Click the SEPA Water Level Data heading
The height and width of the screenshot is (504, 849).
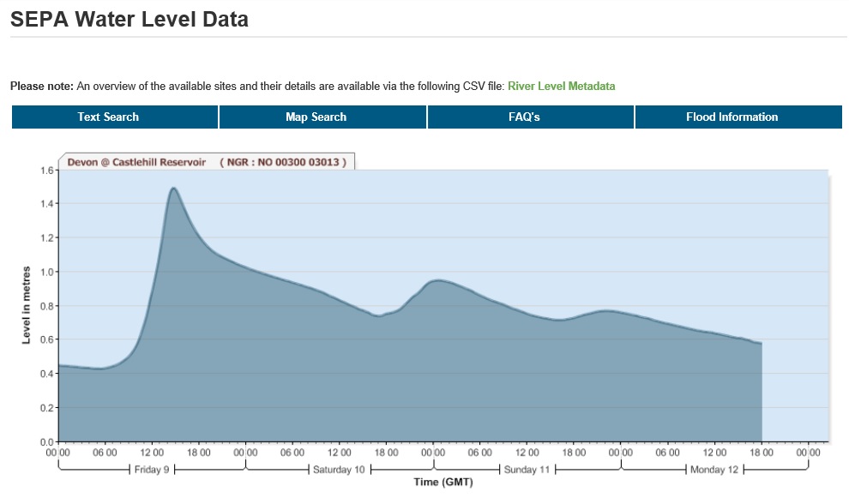tap(129, 19)
